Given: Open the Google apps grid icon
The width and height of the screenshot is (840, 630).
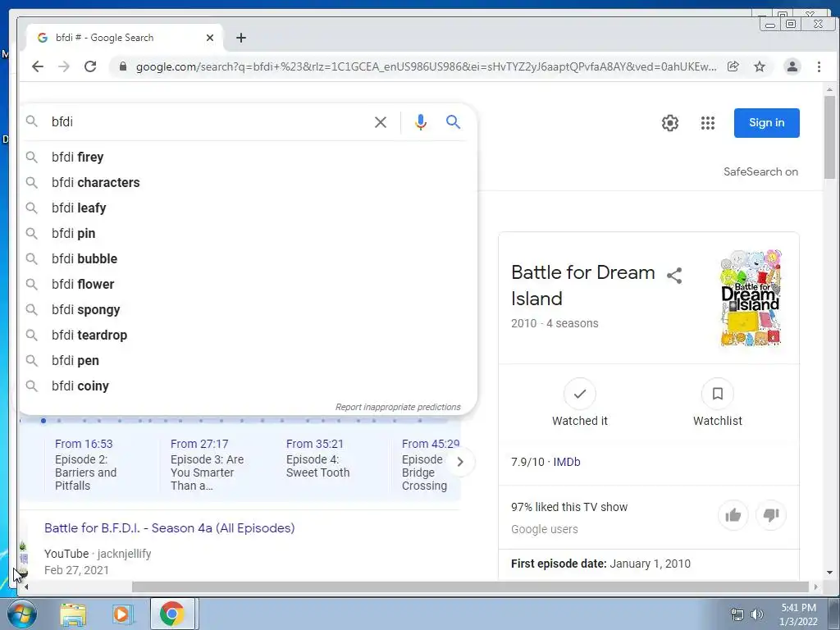Looking at the screenshot, I should click(708, 123).
